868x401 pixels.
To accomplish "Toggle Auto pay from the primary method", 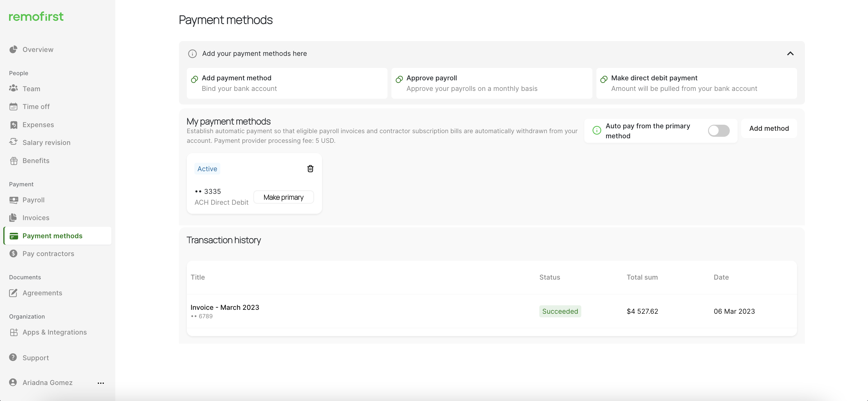I will coord(718,130).
